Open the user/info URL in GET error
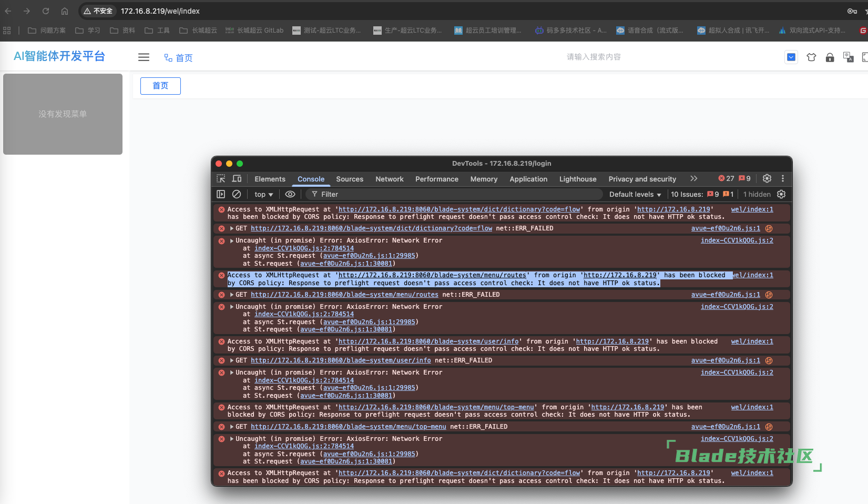 (341, 360)
